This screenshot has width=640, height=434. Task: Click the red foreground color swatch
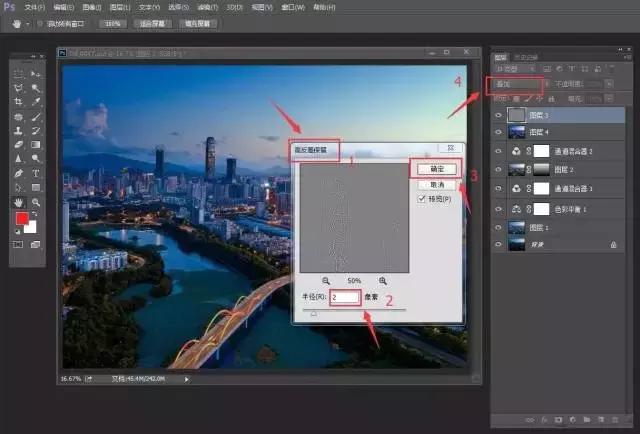click(x=21, y=219)
